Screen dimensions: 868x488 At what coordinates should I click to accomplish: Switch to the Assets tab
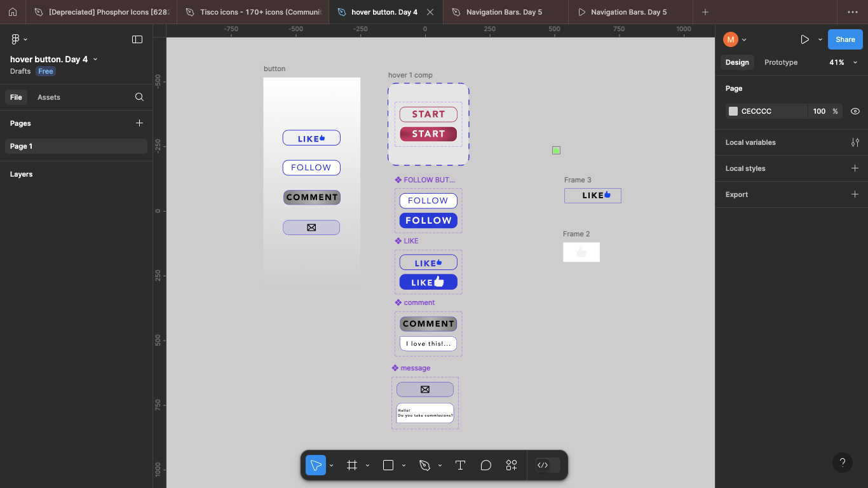click(x=49, y=97)
